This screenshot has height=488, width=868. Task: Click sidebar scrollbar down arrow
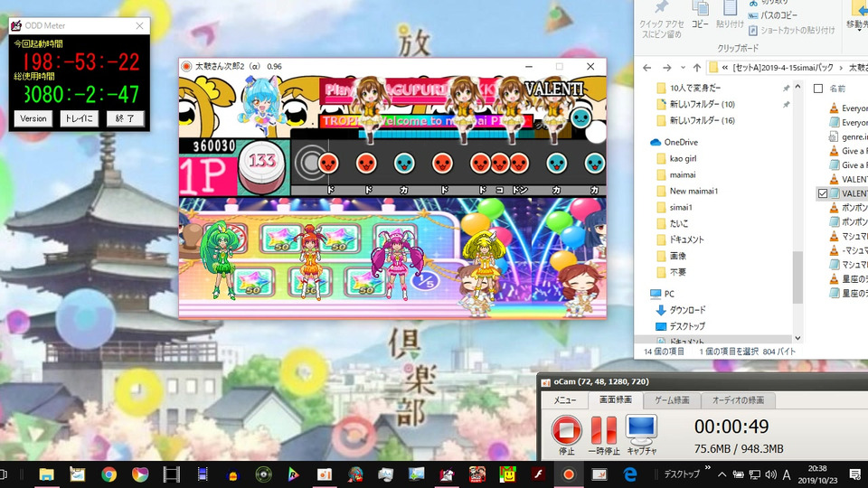(797, 338)
